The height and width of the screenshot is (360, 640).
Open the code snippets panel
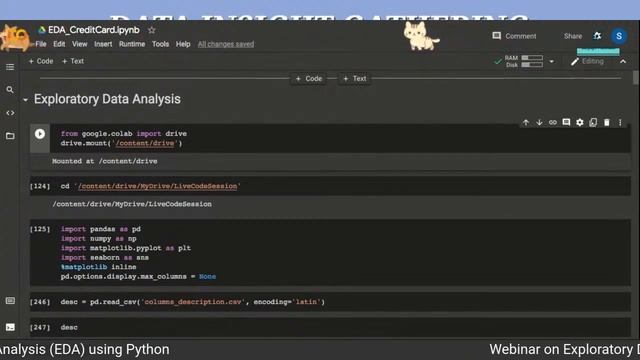pos(10,113)
